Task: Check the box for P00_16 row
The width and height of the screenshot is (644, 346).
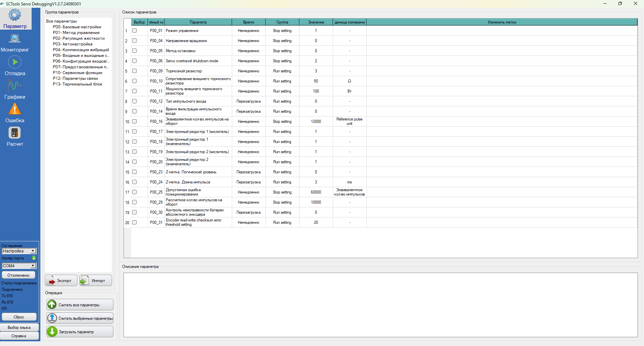Action: coord(134,122)
